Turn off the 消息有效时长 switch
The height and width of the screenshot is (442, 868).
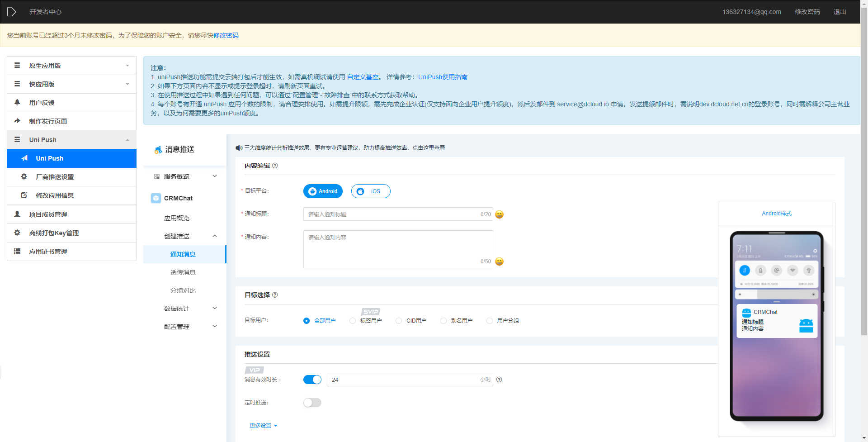click(x=312, y=380)
